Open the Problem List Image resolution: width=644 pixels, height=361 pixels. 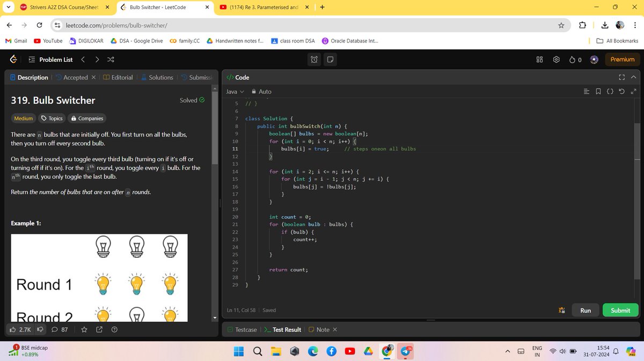[x=50, y=60]
